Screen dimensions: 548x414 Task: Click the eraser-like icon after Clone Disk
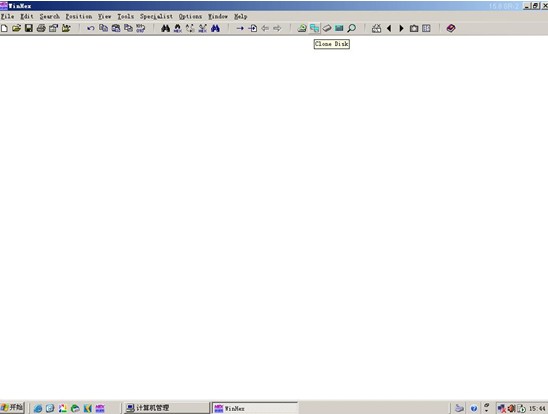click(x=327, y=28)
